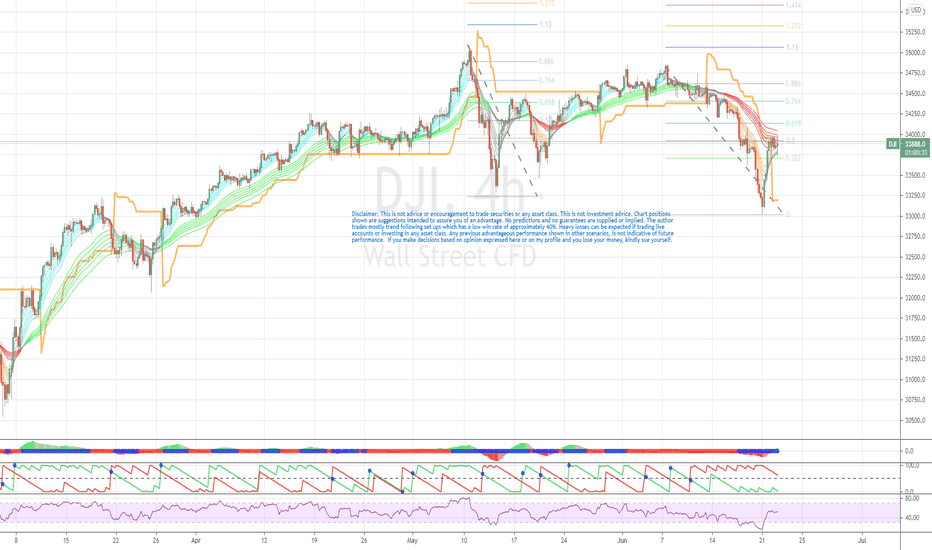Click the 33250.0 price axis label
This screenshot has height=550, width=932.
pos(915,196)
